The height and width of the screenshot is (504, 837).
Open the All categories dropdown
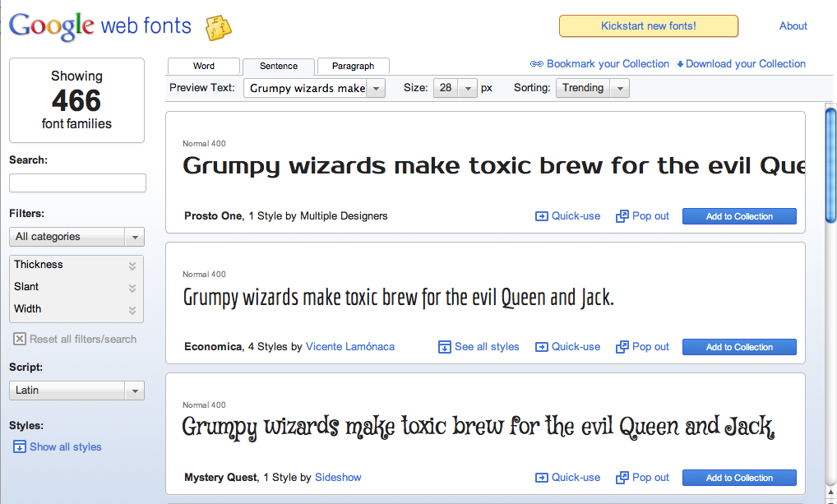coord(76,237)
